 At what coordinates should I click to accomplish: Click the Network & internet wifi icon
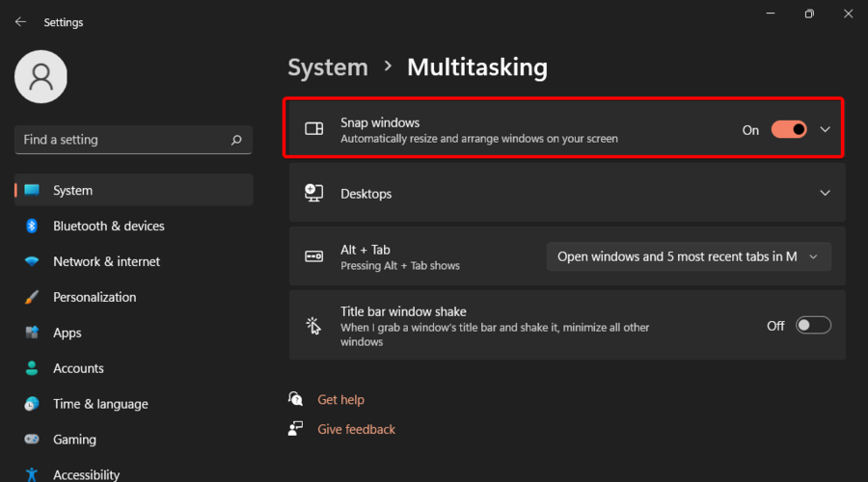click(32, 261)
